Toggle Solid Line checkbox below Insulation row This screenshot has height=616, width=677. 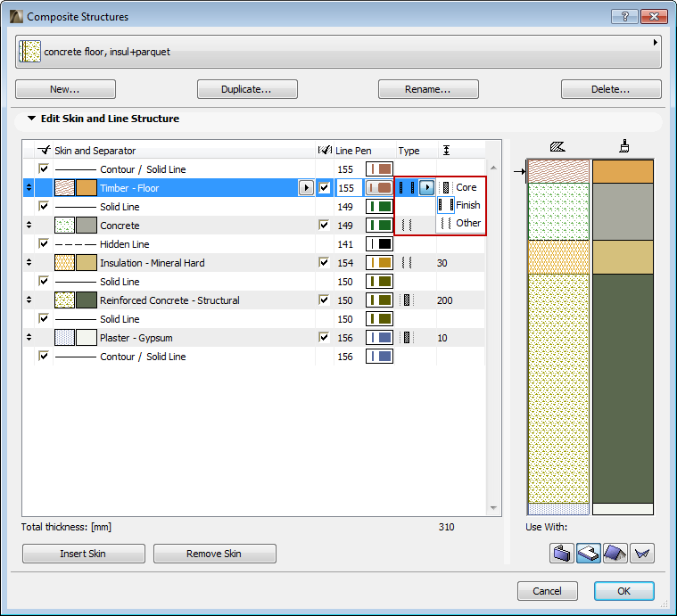pos(44,281)
